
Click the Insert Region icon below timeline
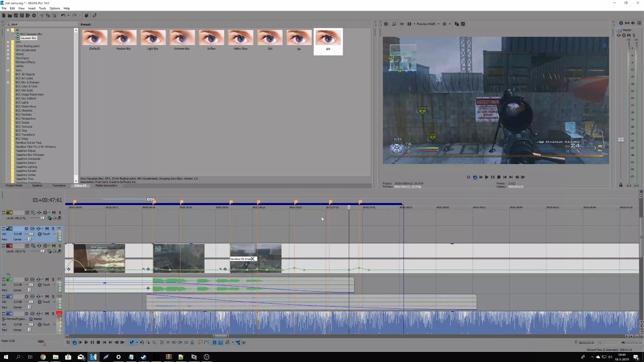206,342
